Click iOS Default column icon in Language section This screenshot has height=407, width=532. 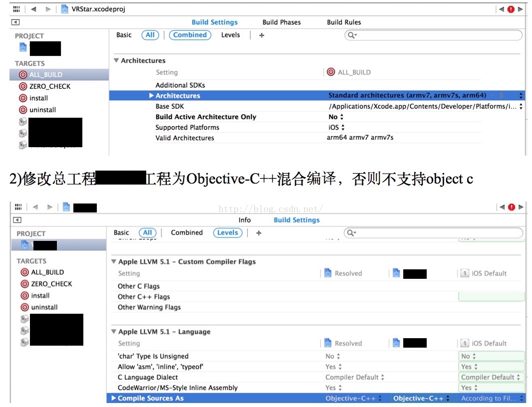[465, 343]
